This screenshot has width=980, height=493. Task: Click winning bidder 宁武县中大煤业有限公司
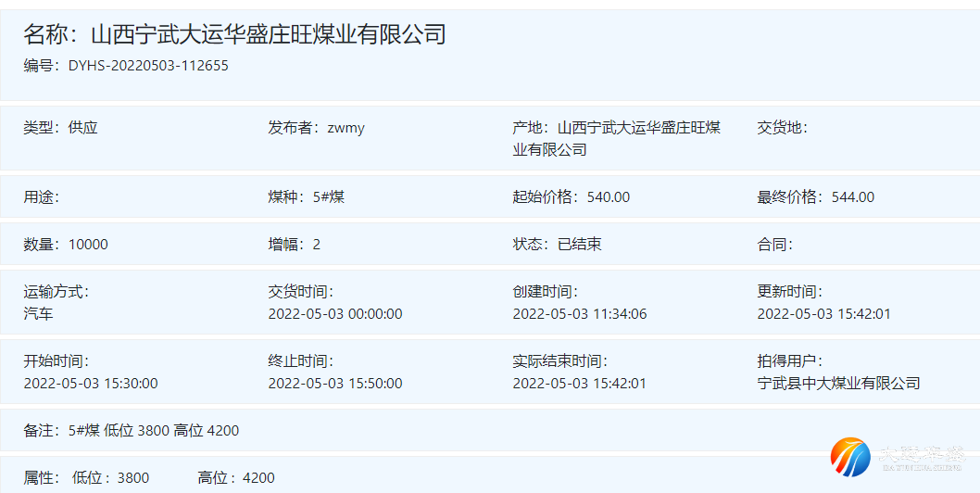click(838, 383)
